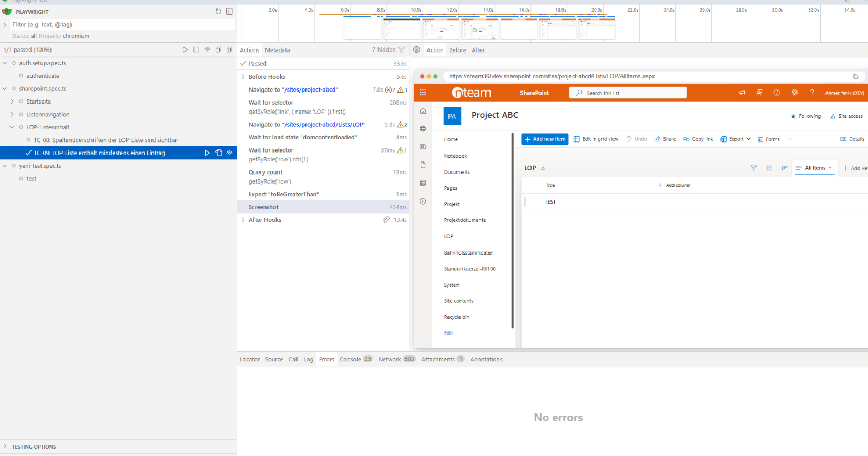Image resolution: width=868 pixels, height=456 pixels.
Task: Expand the Before Hooks action
Action: pos(243,77)
